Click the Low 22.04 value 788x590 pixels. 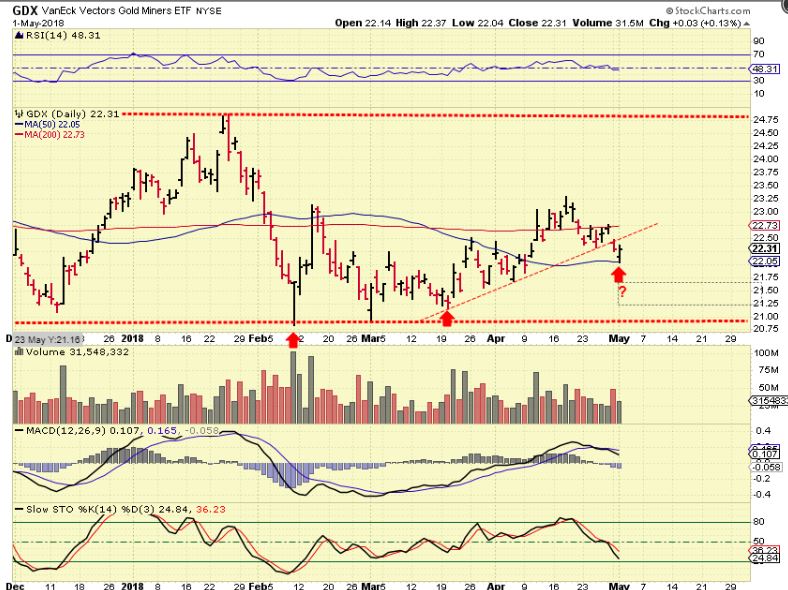pos(478,23)
